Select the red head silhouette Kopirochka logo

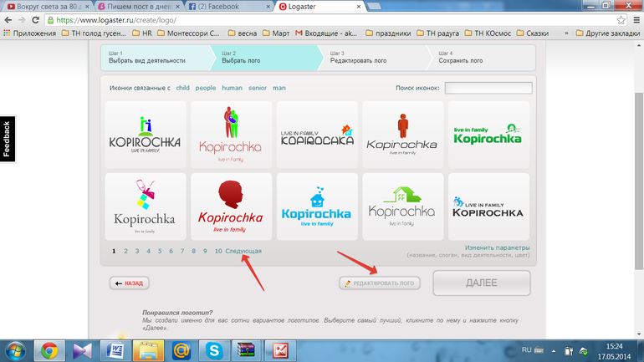pyautogui.click(x=232, y=206)
